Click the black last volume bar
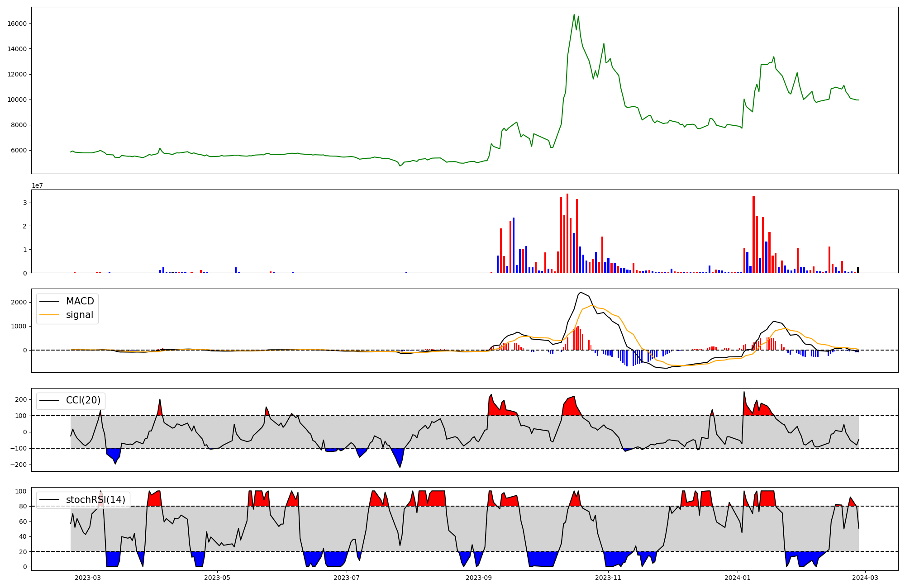The width and height of the screenshot is (905, 588). click(857, 270)
